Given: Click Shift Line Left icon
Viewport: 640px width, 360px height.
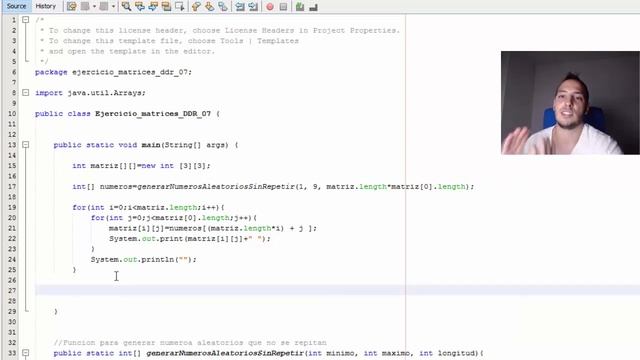Looking at the screenshot, I should tap(240, 7).
